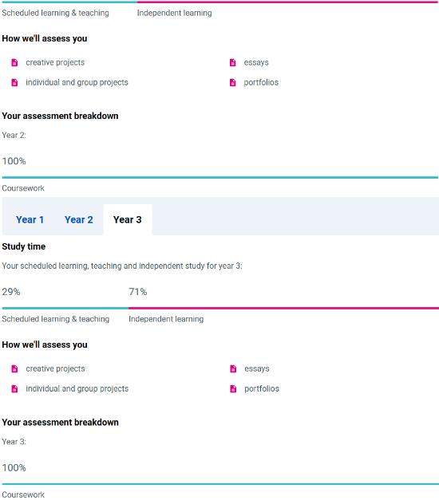Image resolution: width=439 pixels, height=504 pixels.
Task: Click document icon beside upper portfolios
Action: click(232, 83)
